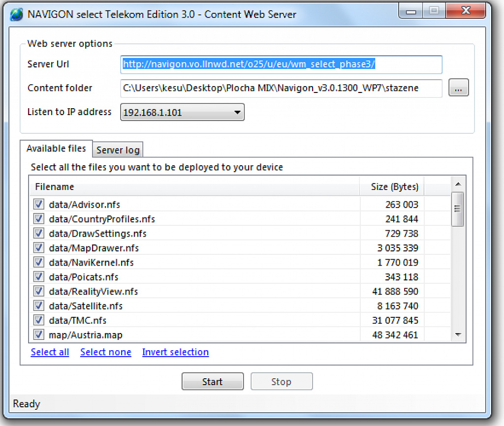This screenshot has height=426, width=504.
Task: Click the file list scroll down arrow
Action: (458, 335)
